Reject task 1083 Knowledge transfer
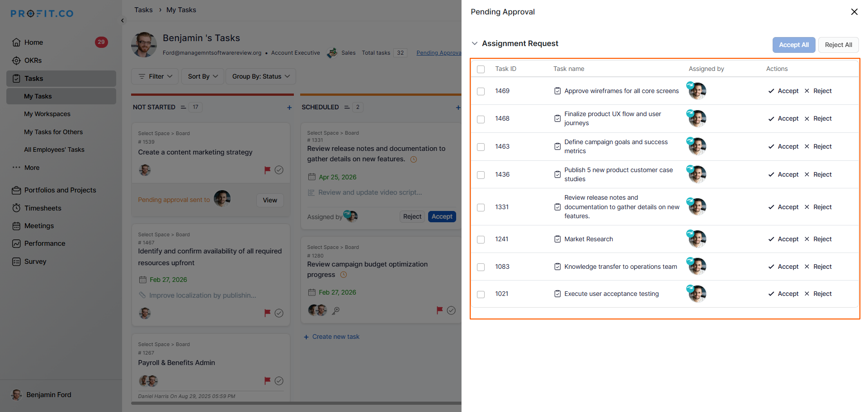868x412 pixels. (x=818, y=267)
